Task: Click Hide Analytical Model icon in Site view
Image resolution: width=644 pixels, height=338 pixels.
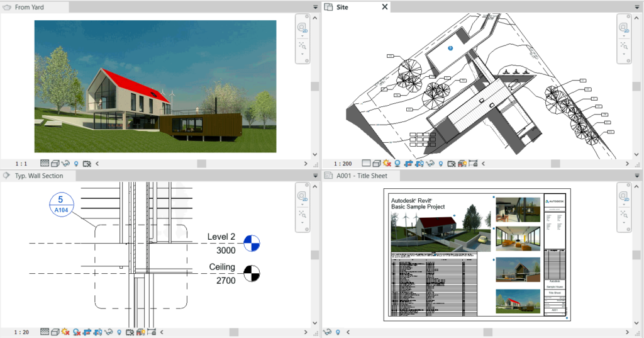Action: coord(462,163)
